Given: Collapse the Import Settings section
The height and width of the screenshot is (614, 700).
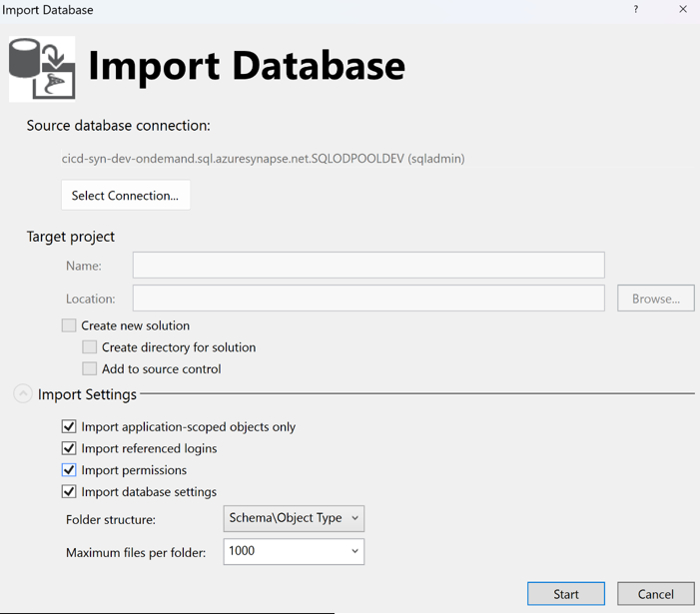Looking at the screenshot, I should click(x=23, y=394).
